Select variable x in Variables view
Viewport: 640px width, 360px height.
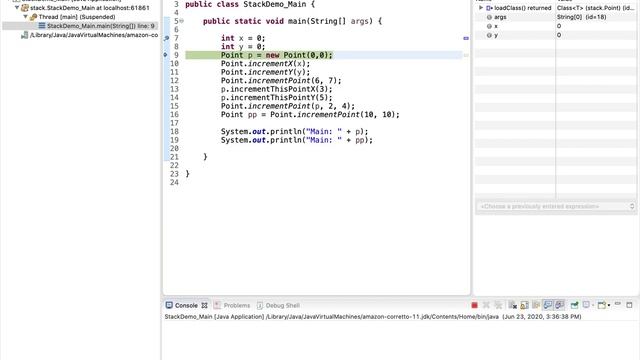pyautogui.click(x=555, y=26)
